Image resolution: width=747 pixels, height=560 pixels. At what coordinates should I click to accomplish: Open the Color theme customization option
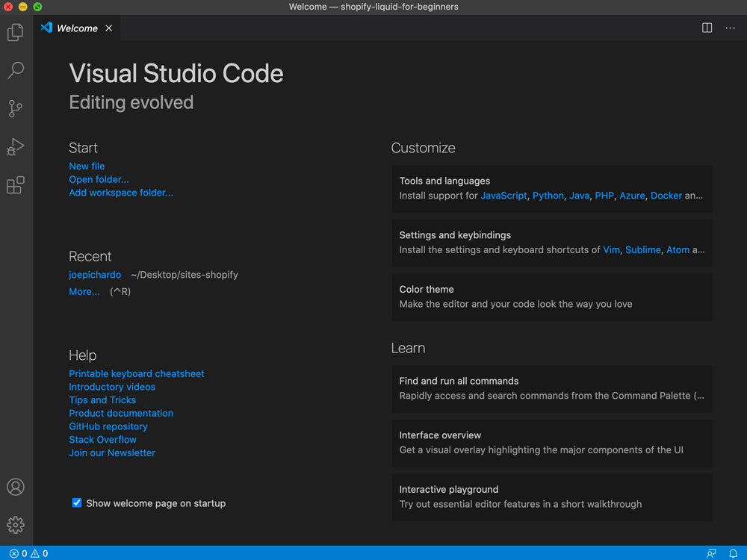pyautogui.click(x=551, y=296)
